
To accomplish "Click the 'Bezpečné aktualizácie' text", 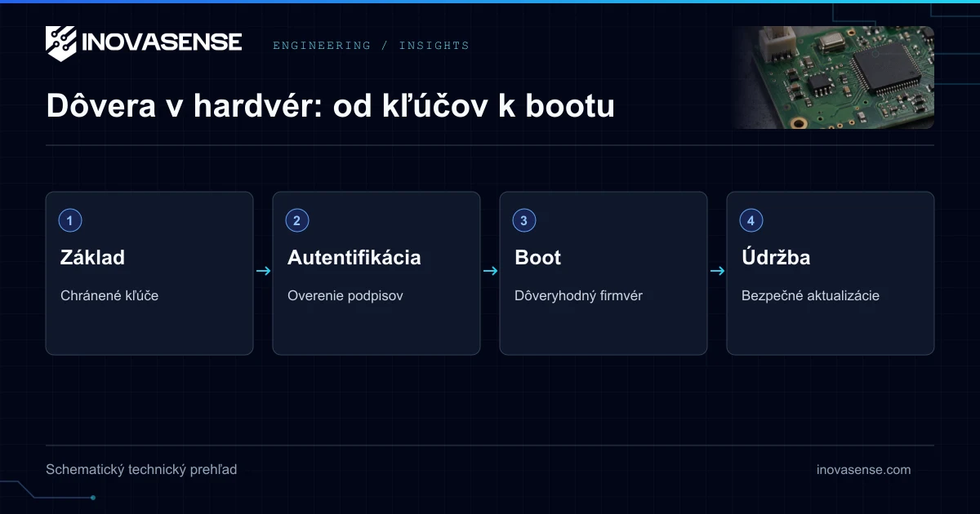I will coord(810,295).
